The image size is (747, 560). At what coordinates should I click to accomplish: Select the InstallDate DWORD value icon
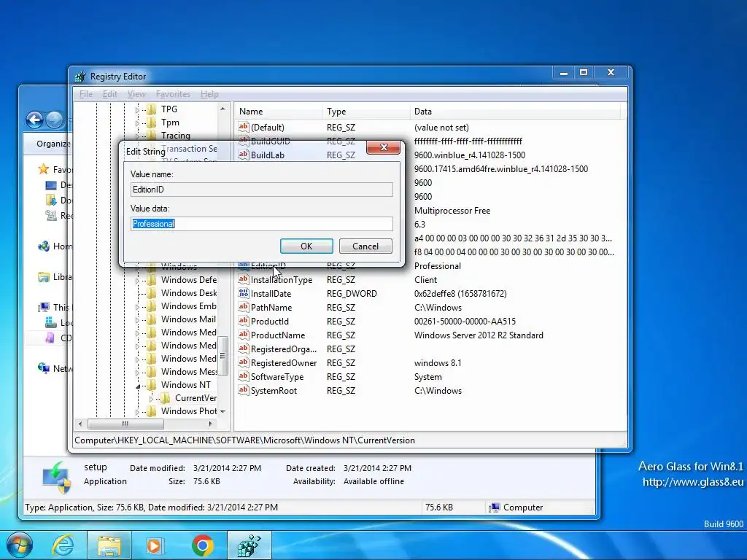tap(244, 293)
